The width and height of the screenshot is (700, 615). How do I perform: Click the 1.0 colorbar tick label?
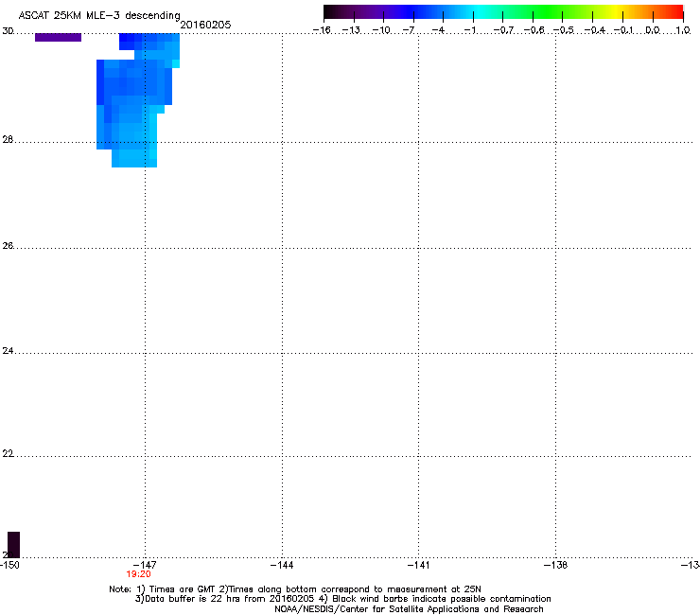[x=683, y=30]
